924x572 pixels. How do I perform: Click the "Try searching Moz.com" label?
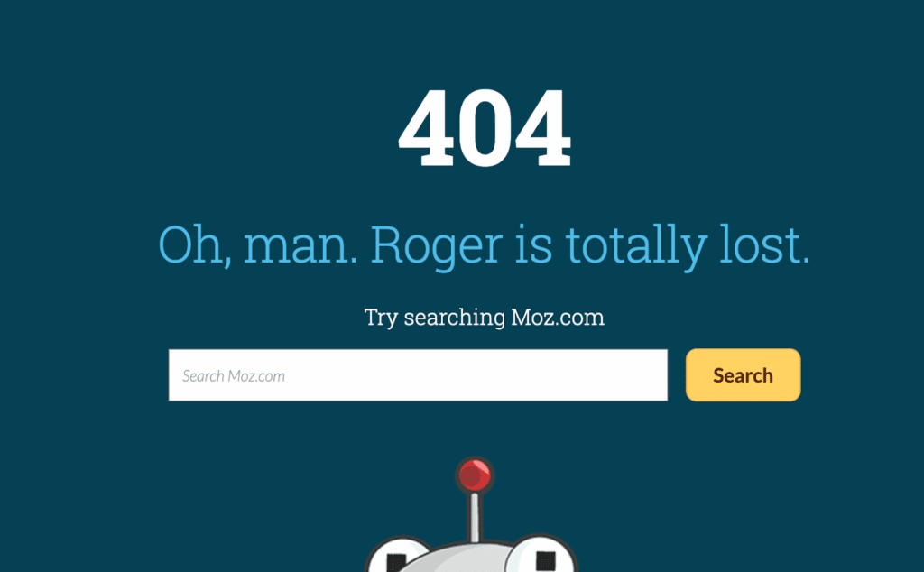[x=485, y=318]
